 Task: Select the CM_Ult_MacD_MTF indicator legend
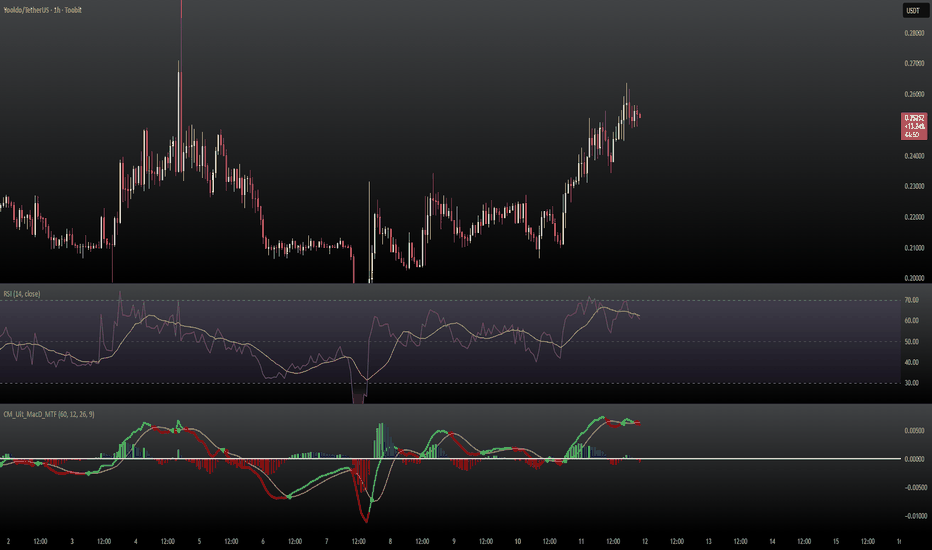point(49,414)
